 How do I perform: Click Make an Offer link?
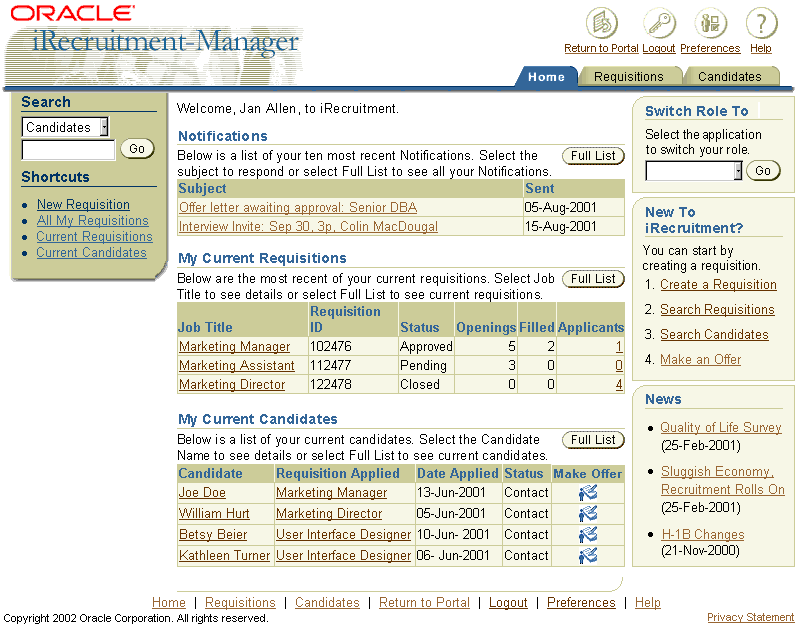[x=701, y=360]
